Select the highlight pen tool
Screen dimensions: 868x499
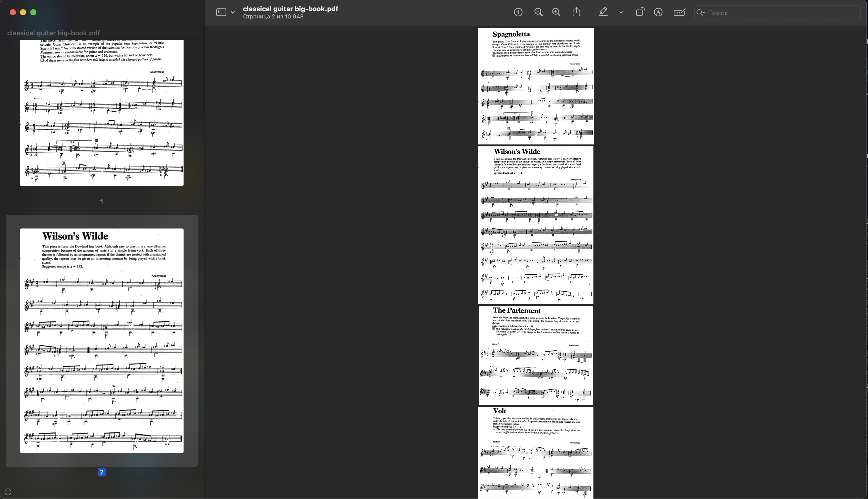pos(603,12)
